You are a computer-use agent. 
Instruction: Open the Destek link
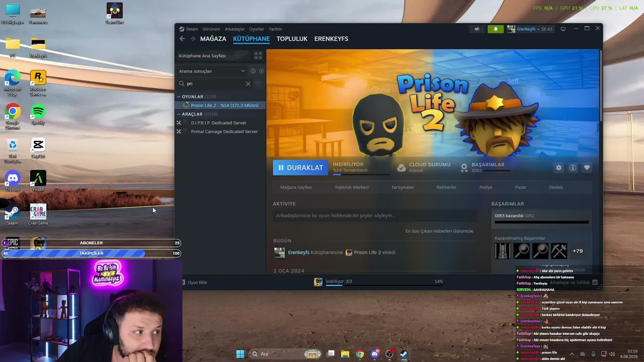point(556,187)
